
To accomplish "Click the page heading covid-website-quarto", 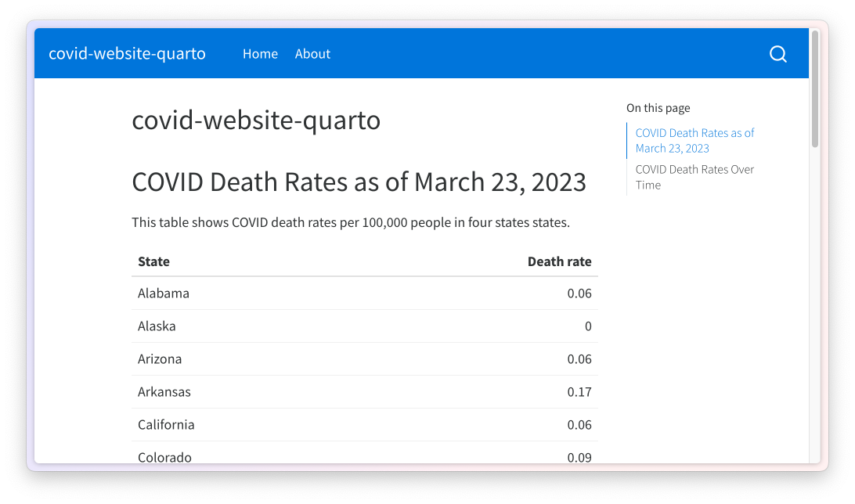I will pyautogui.click(x=256, y=121).
